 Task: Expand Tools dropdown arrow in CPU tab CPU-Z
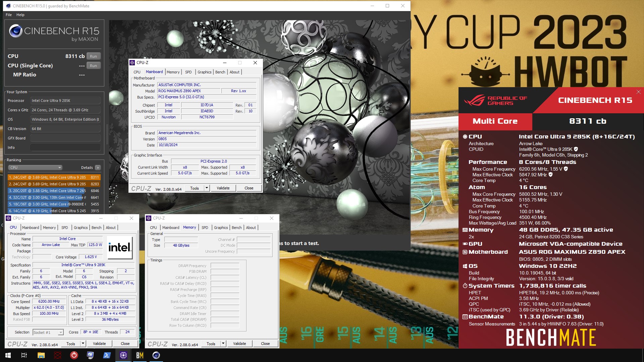pos(83,344)
